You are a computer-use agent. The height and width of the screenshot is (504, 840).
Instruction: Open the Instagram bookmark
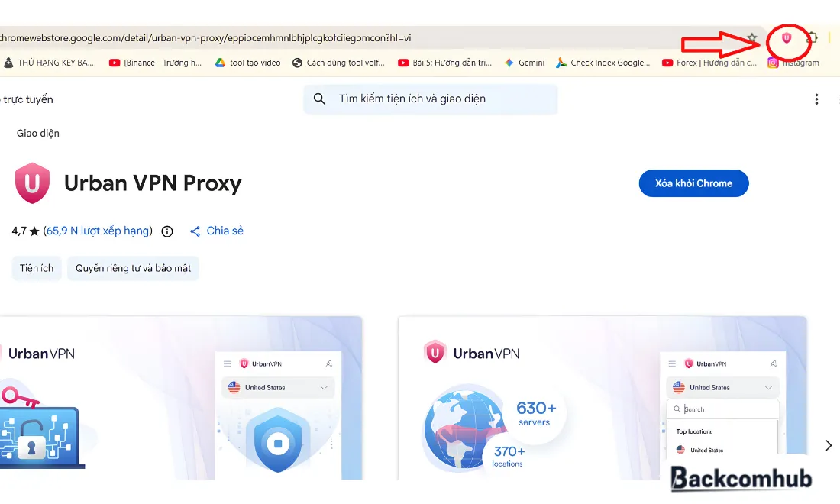tap(793, 63)
